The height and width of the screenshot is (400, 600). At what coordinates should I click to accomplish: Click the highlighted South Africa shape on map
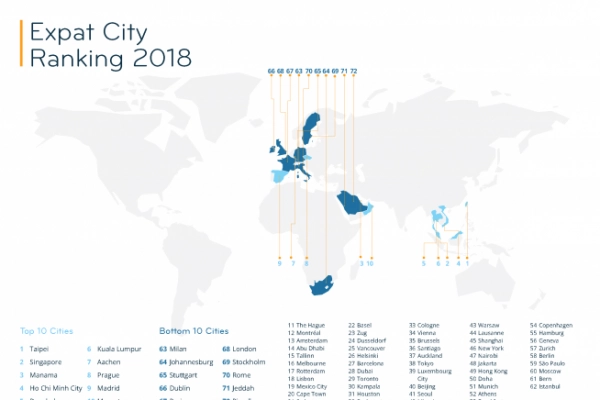321,286
